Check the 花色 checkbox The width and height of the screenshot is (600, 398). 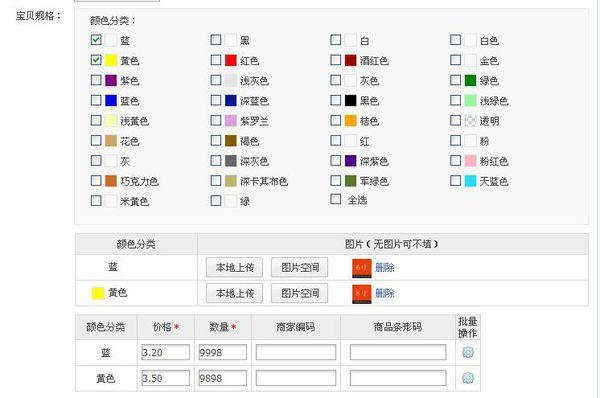tap(96, 140)
